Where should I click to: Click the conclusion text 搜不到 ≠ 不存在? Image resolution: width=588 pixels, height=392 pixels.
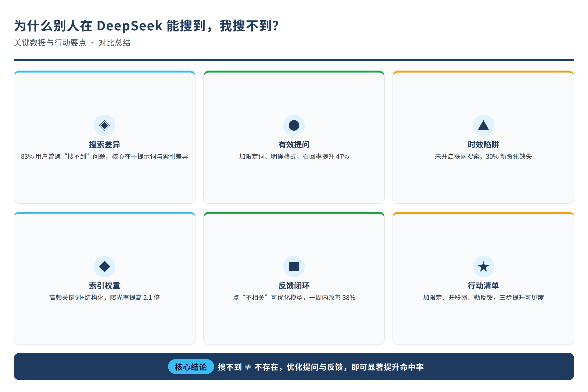point(248,367)
